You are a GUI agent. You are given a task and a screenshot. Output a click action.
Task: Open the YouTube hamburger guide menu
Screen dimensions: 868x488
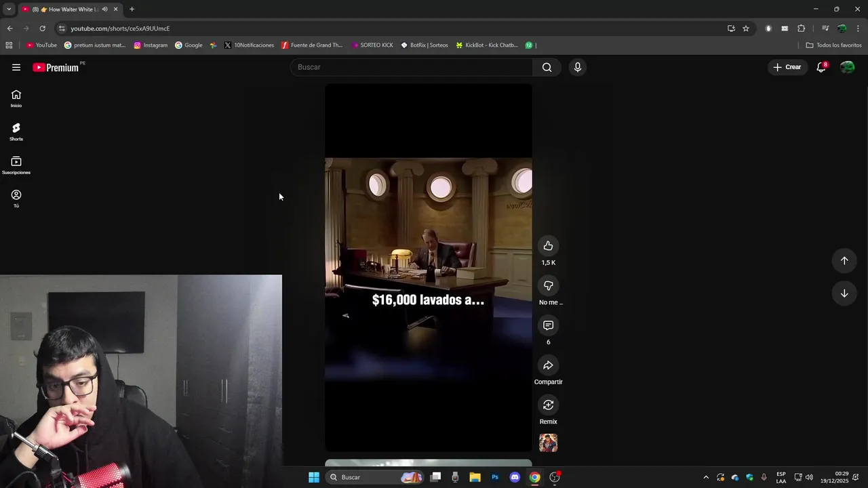[16, 67]
